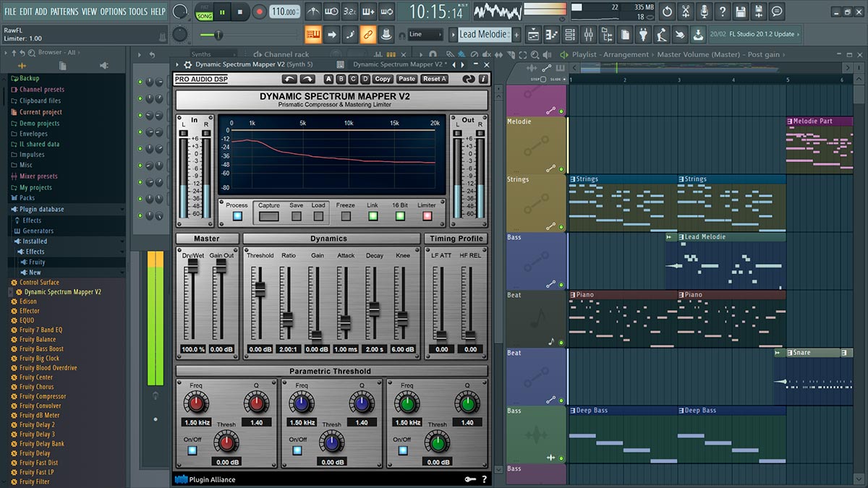Open the OPTIONS menu
The image size is (868, 488).
coord(113,12)
